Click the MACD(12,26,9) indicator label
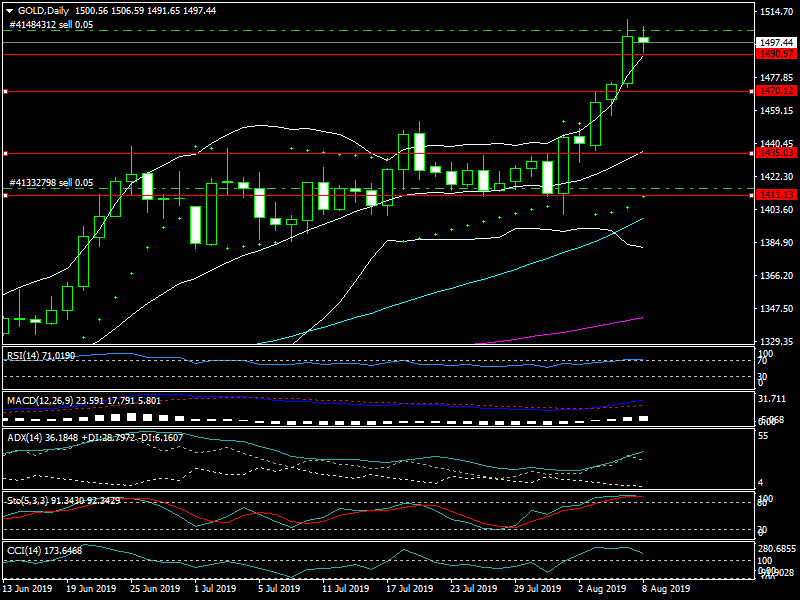This screenshot has width=800, height=600. pyautogui.click(x=84, y=401)
